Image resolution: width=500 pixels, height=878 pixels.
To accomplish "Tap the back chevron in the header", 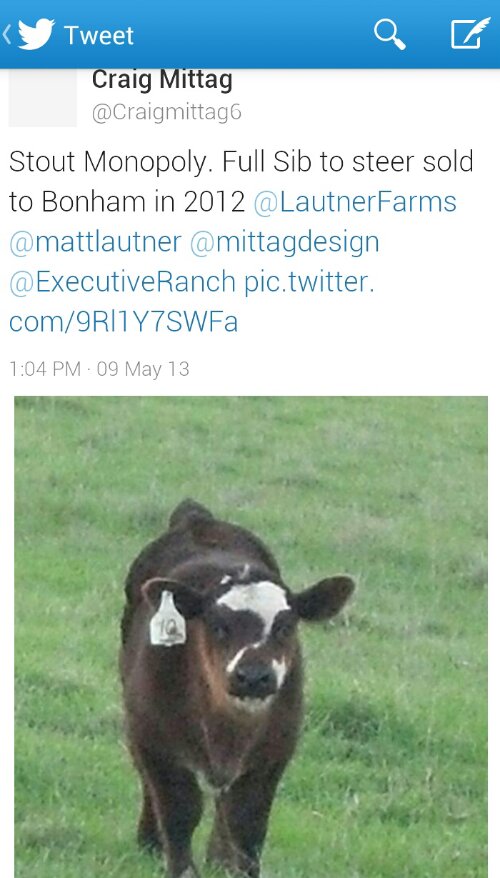I will coord(7,35).
